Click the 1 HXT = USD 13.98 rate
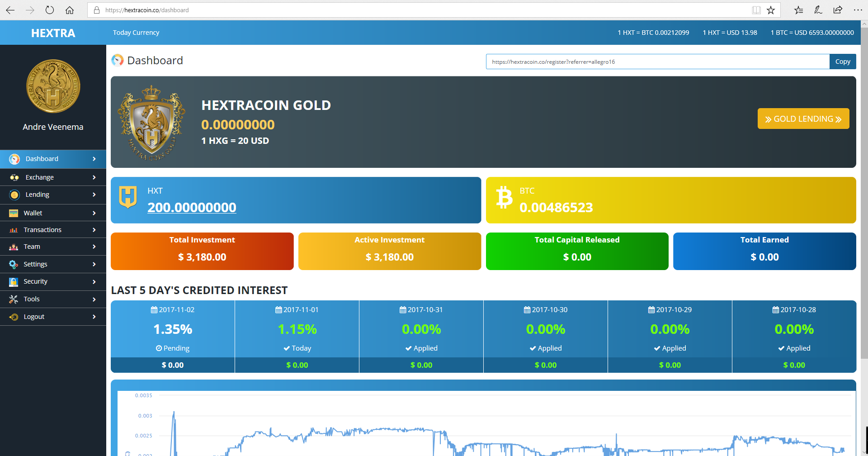The width and height of the screenshot is (868, 456). pos(730,33)
